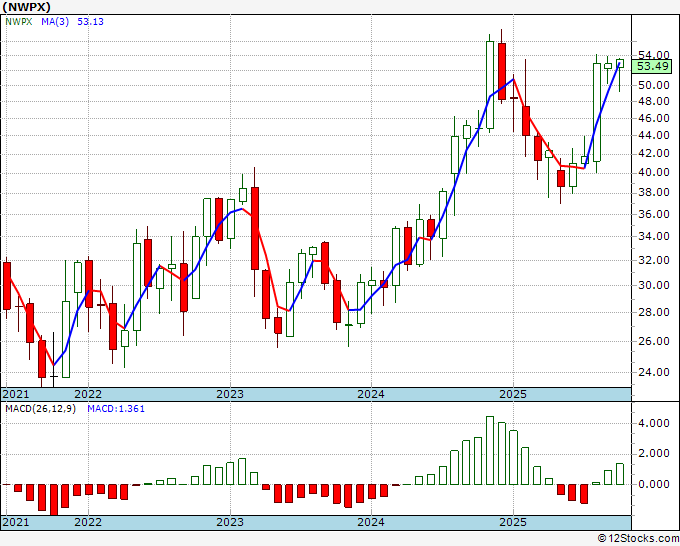Click 2022 on the price chart timeline
Viewport: 680px width, 546px height.
(x=88, y=394)
